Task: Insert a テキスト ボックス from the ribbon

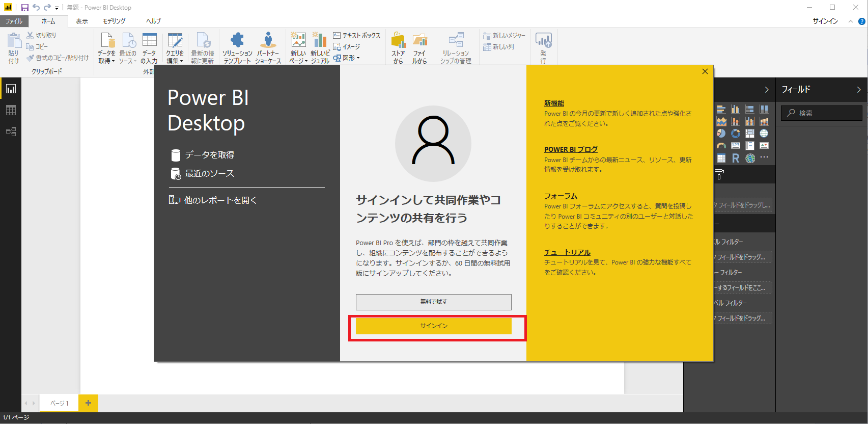Action: tap(357, 35)
